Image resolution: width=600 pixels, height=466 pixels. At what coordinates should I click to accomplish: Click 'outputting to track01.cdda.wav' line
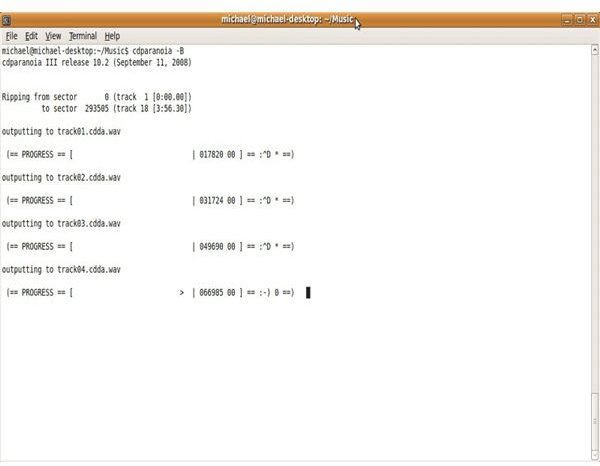61,131
